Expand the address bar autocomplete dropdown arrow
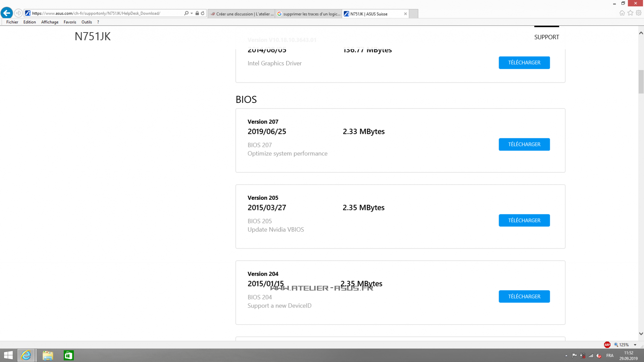 (192, 13)
